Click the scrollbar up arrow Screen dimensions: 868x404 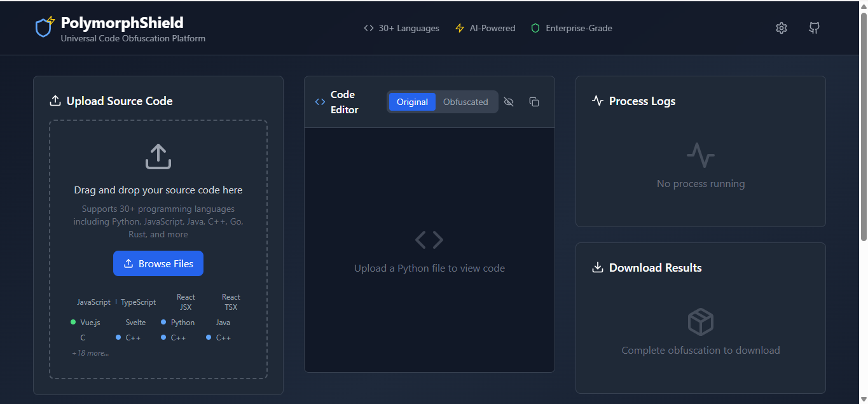[x=864, y=5]
